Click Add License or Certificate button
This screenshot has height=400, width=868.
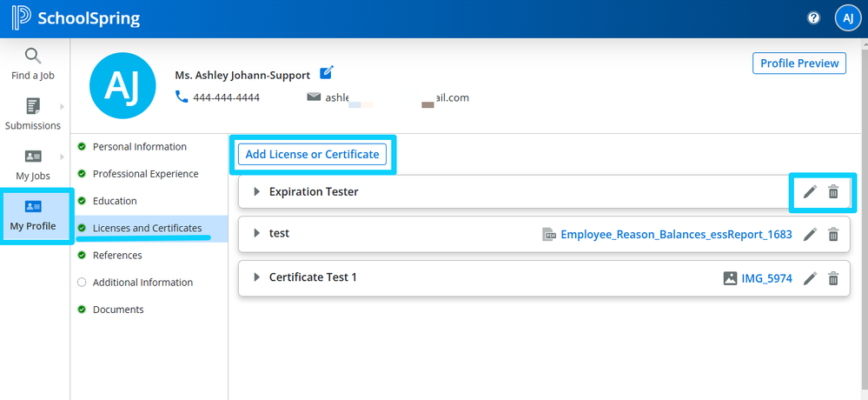click(x=312, y=154)
